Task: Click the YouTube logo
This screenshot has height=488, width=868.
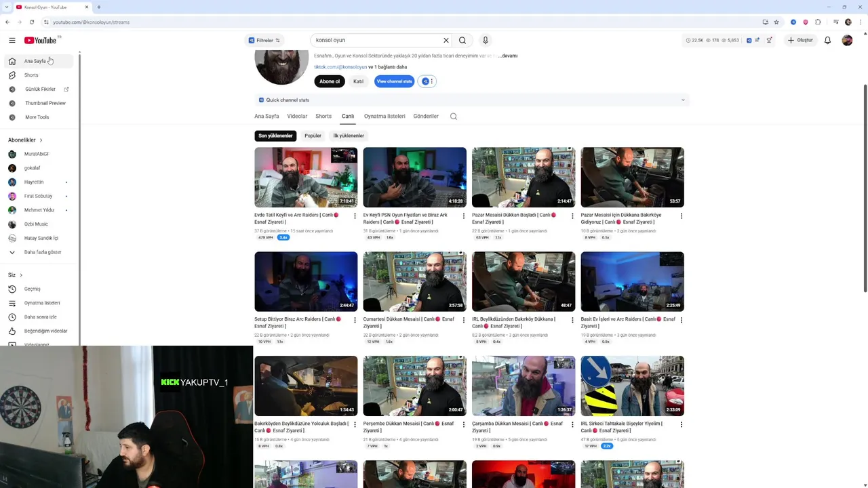Action: tap(41, 40)
